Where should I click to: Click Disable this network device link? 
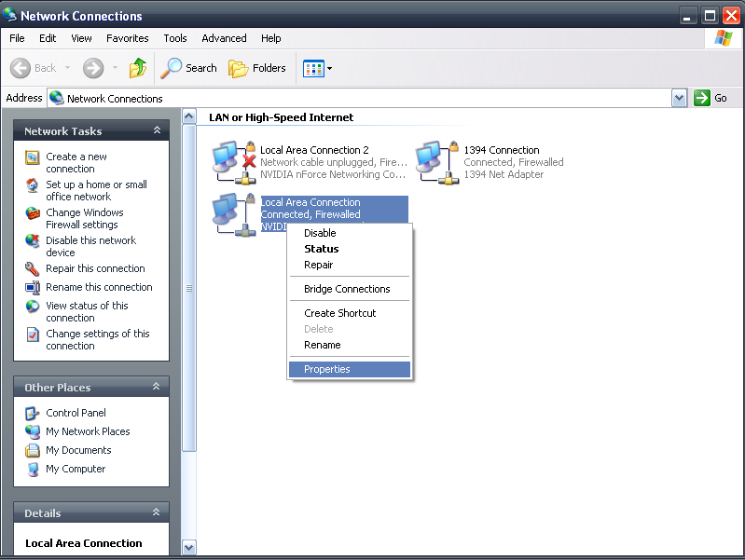click(x=90, y=247)
